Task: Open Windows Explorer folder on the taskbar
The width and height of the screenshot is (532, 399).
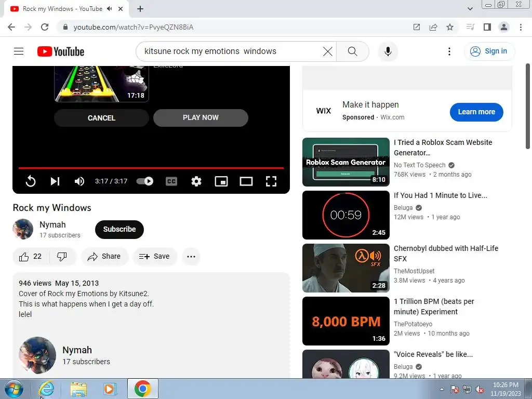Action: (x=78, y=389)
